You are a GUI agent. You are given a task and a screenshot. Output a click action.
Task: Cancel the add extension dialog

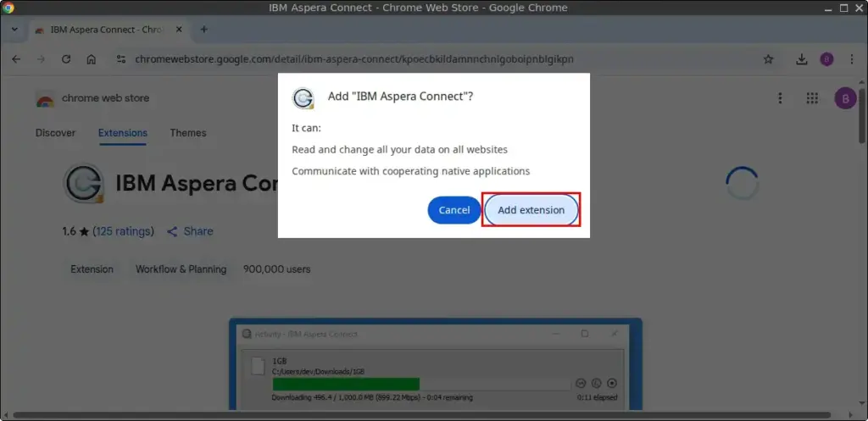(454, 210)
